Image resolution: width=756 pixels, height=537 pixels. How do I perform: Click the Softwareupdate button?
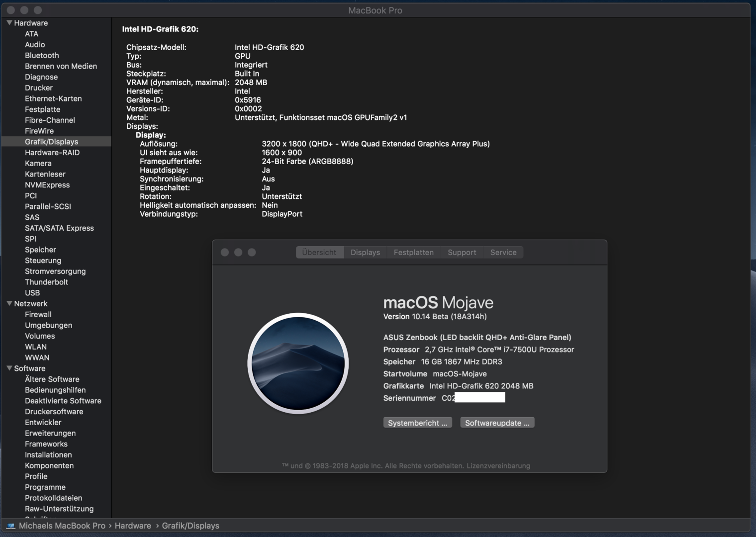click(497, 423)
